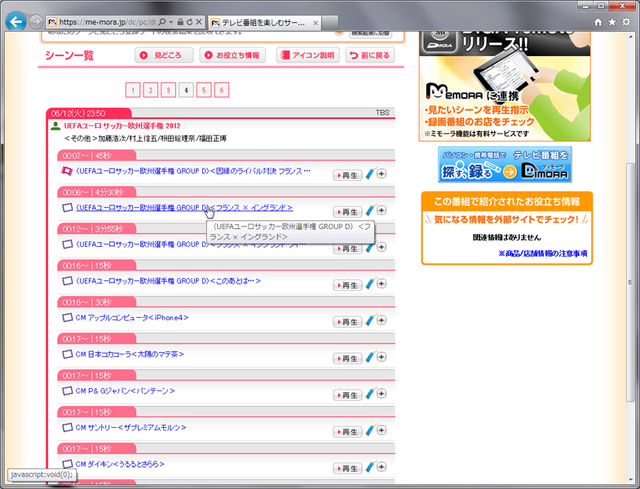Expand plus icon on このあとは row

coord(381,283)
